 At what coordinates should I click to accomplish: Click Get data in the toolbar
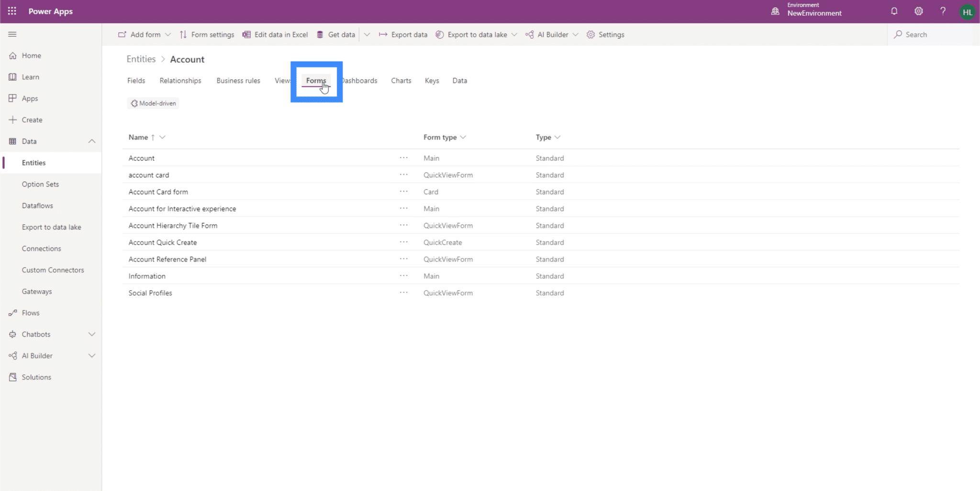click(335, 34)
